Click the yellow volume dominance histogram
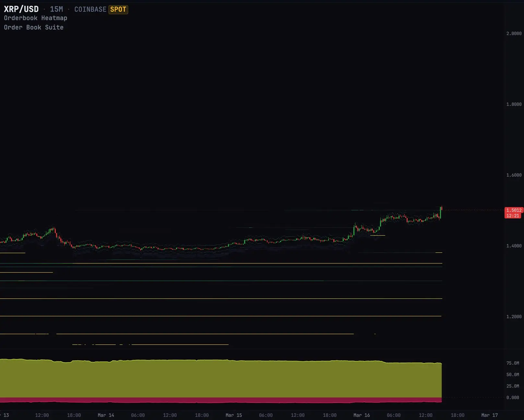 [220, 379]
